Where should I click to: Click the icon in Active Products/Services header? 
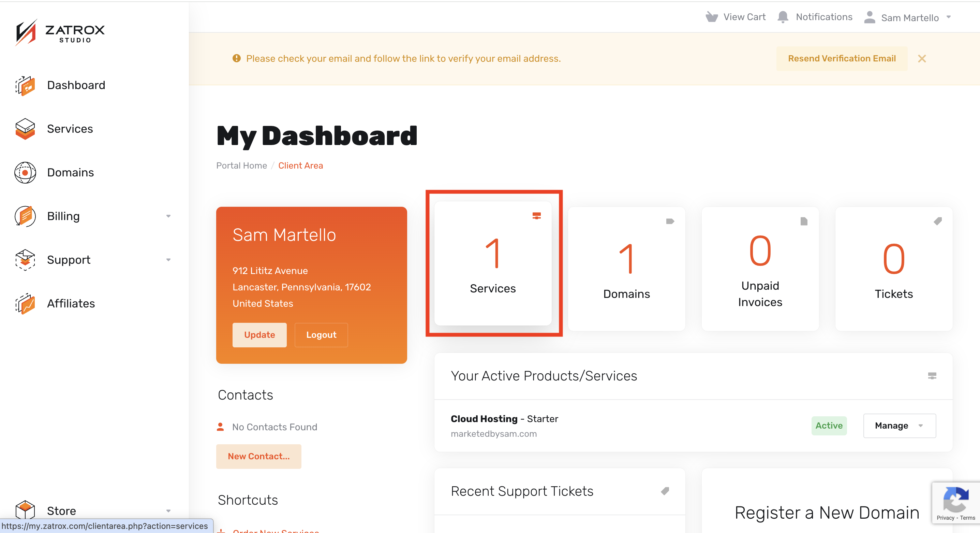(932, 376)
